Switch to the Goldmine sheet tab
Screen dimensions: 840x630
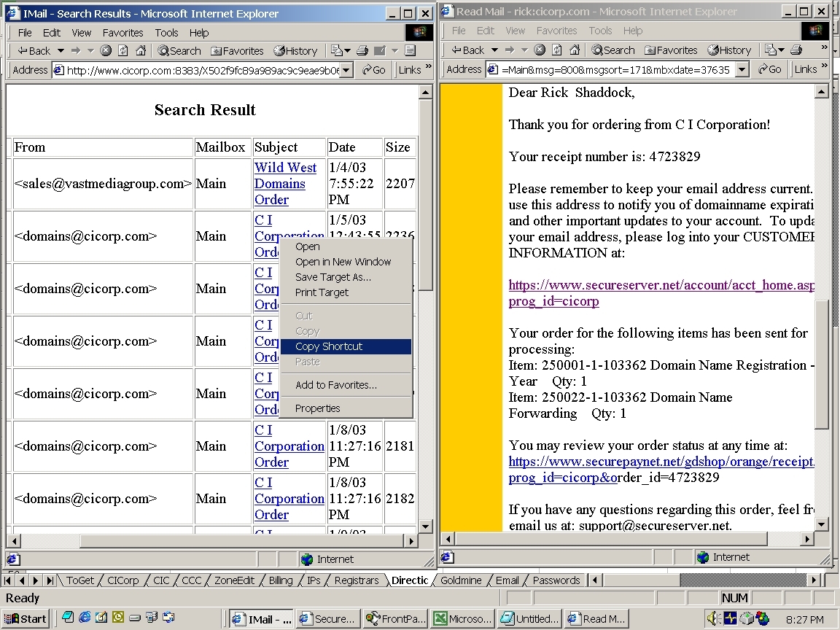pyautogui.click(x=461, y=580)
